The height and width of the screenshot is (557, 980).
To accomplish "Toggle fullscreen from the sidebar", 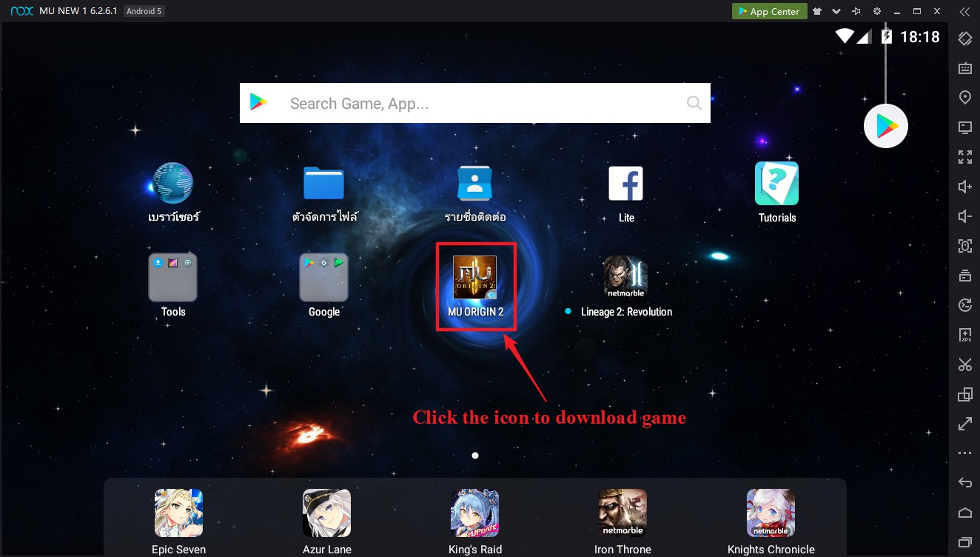I will point(964,157).
